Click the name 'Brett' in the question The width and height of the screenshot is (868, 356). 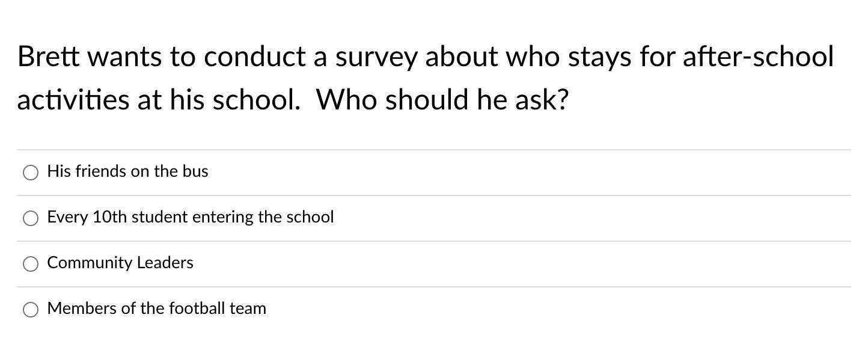pos(48,57)
